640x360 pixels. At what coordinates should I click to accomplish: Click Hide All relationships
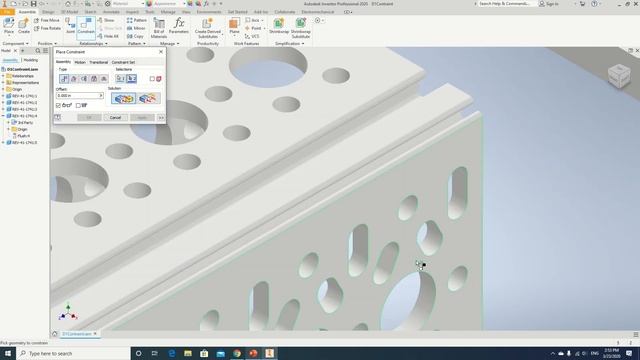pyautogui.click(x=108, y=36)
